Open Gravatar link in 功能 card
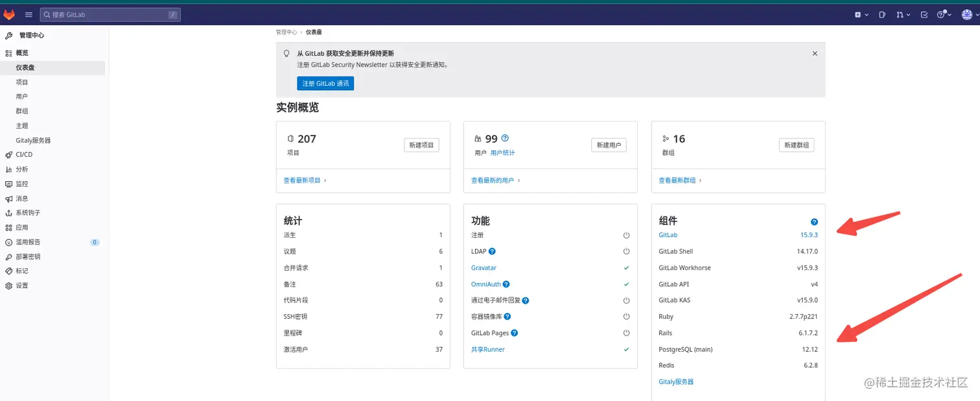Image resolution: width=980 pixels, height=401 pixels. point(484,268)
